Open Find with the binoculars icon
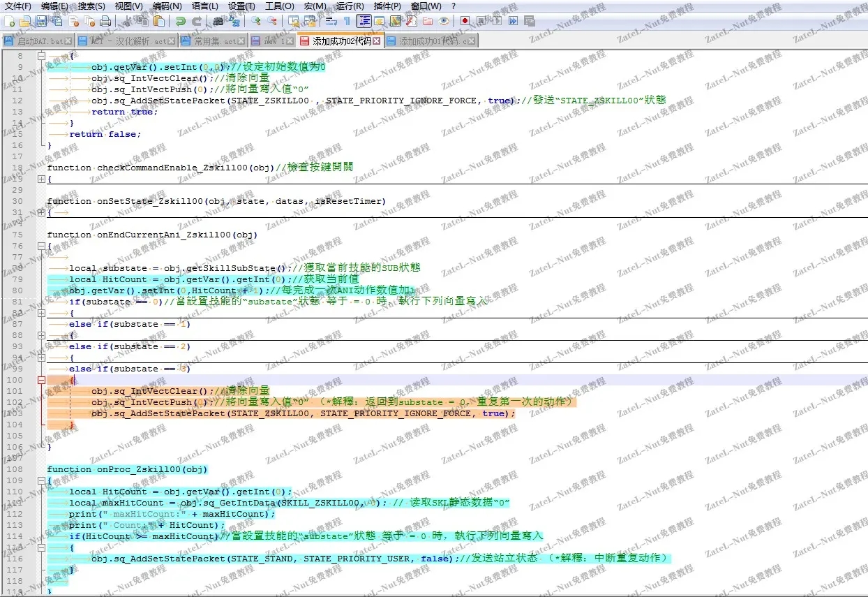This screenshot has height=597, width=868. 218,21
